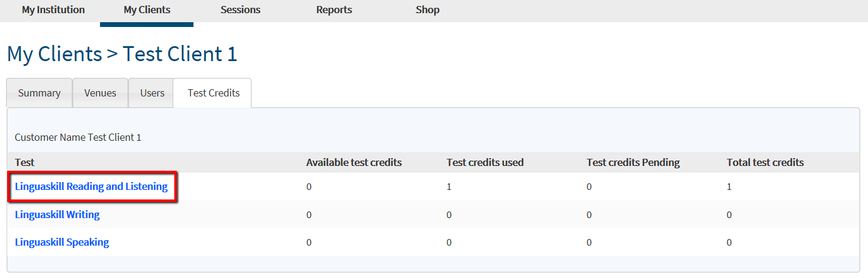This screenshot has height=278, width=868.
Task: Open Linguaskill Reading and Listening link
Action: coord(91,187)
